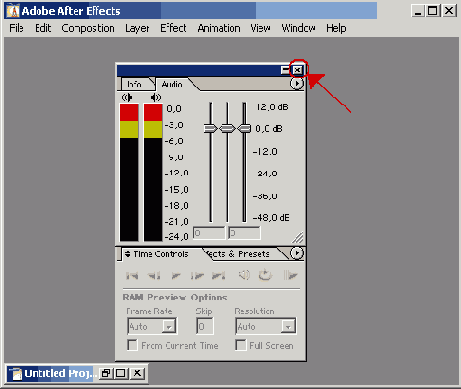The image size is (461, 389).
Task: Enable the Full Screen checkbox
Action: 240,345
